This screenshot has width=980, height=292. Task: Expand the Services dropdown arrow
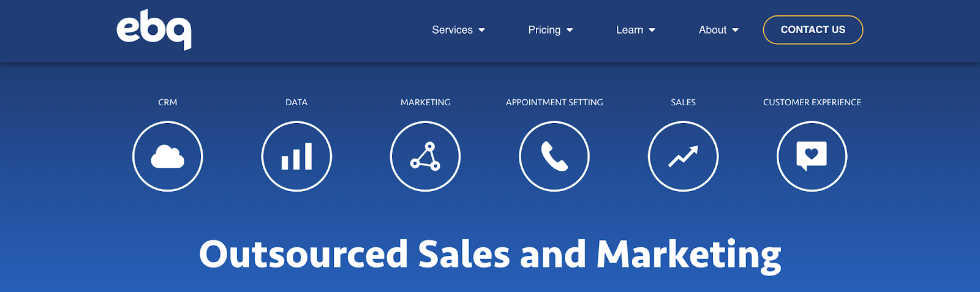[x=482, y=30]
